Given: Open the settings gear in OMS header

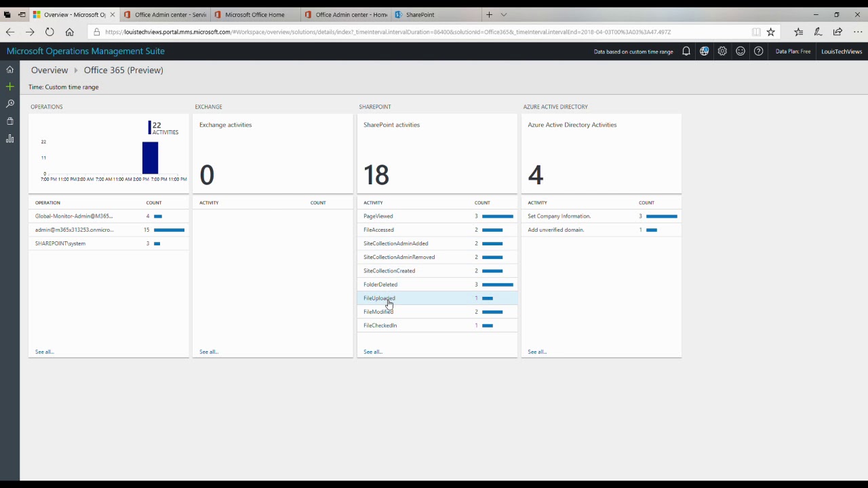Looking at the screenshot, I should tap(722, 52).
